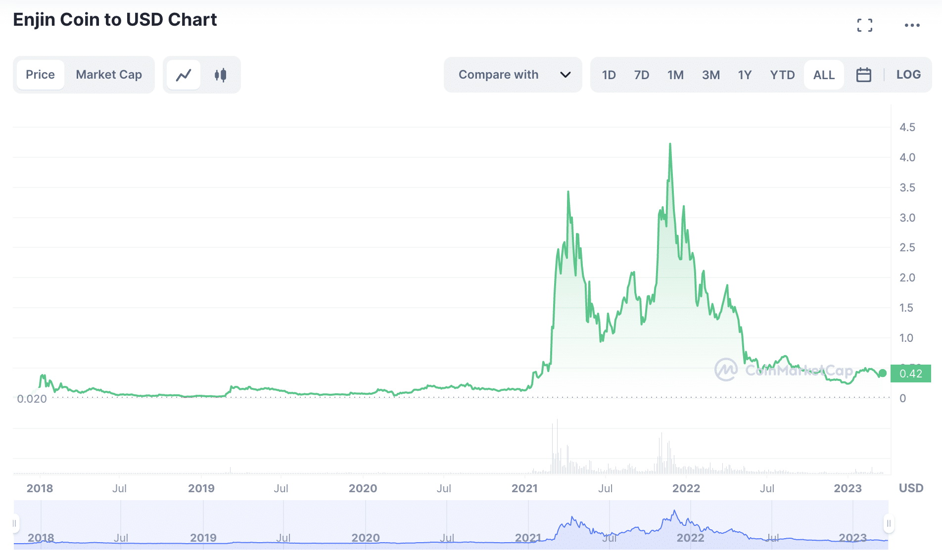The height and width of the screenshot is (560, 942).
Task: Grab left handle of range navigator
Action: (x=15, y=523)
